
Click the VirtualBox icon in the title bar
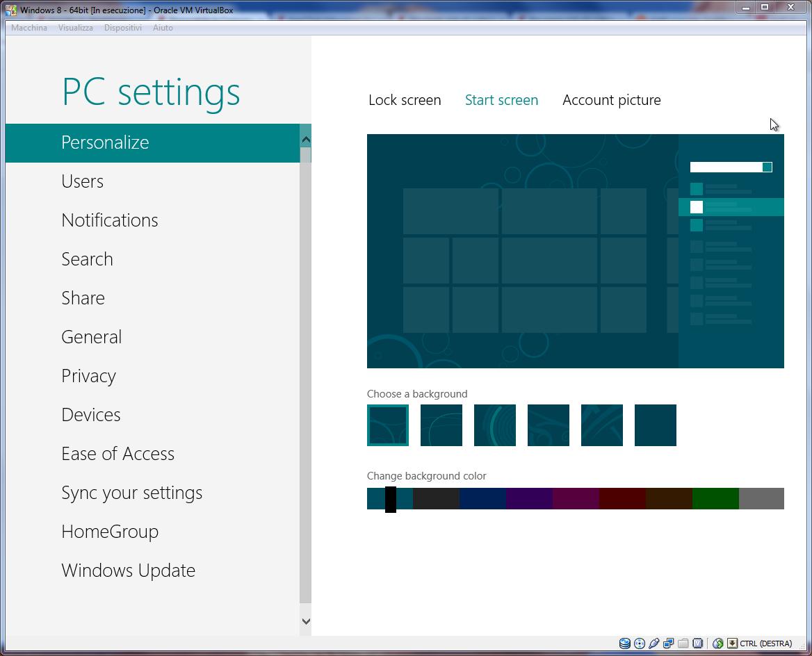pyautogui.click(x=11, y=10)
